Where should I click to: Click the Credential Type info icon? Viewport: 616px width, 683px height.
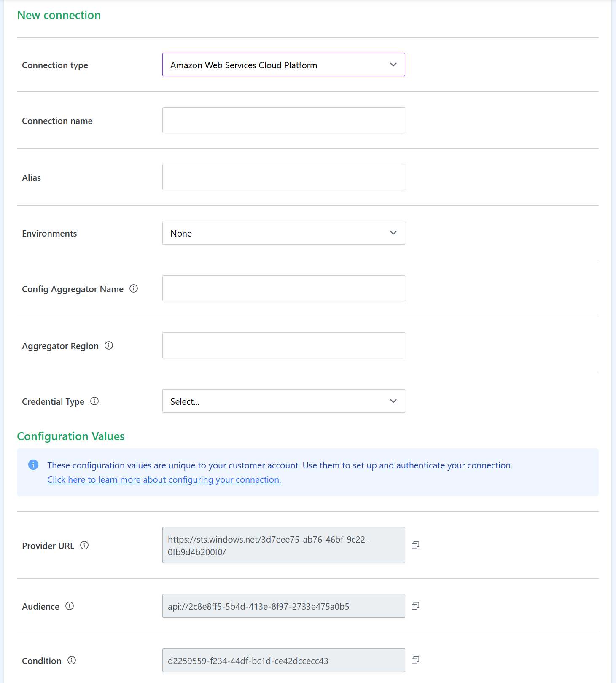click(x=94, y=401)
